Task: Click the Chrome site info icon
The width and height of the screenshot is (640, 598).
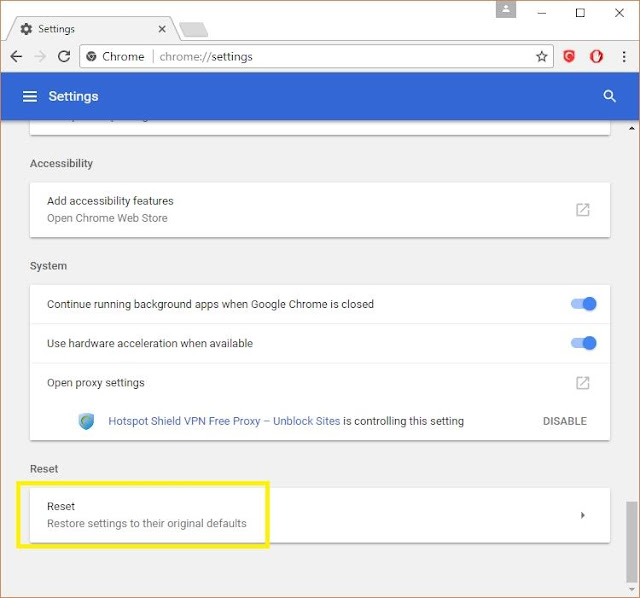Action: 91,56
